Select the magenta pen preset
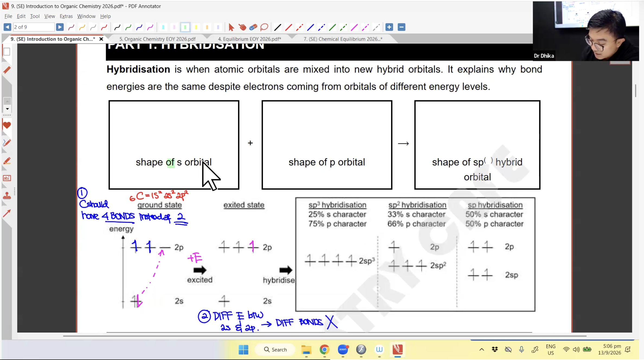Viewport: 644px width, 360px height. click(x=150, y=27)
